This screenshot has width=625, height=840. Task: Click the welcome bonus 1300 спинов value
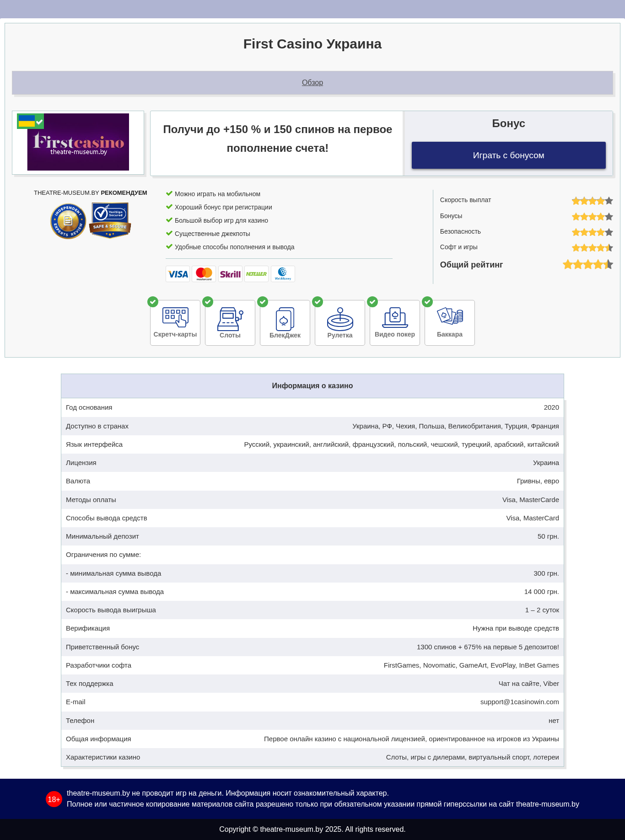488,647
